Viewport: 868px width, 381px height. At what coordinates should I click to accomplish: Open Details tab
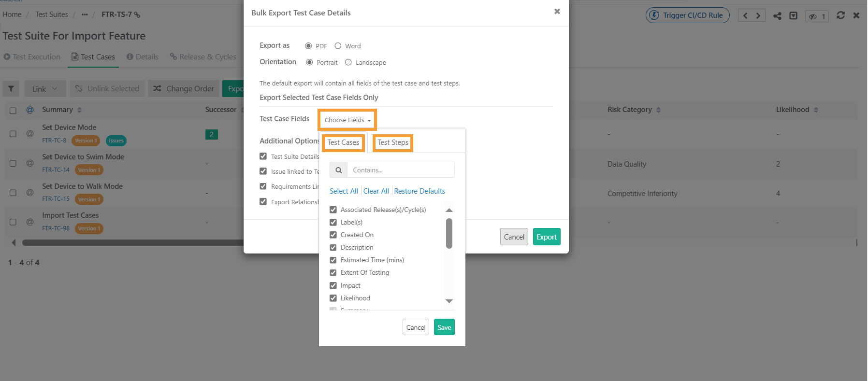point(143,57)
